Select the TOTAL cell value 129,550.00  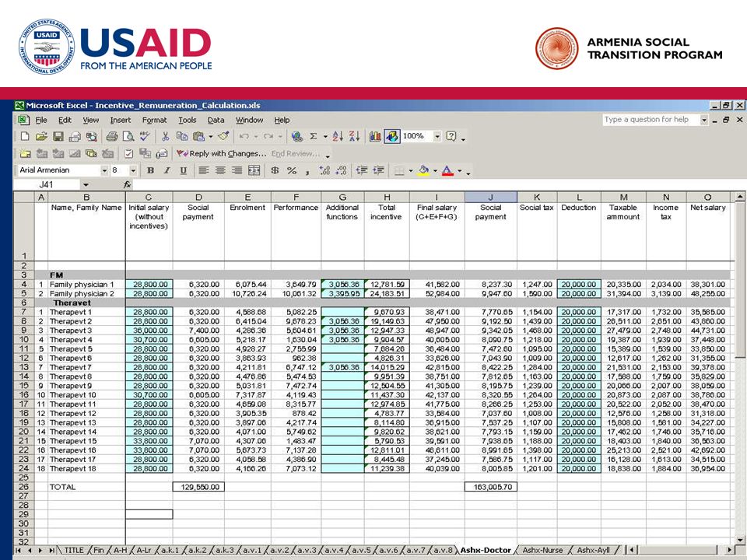(198, 487)
